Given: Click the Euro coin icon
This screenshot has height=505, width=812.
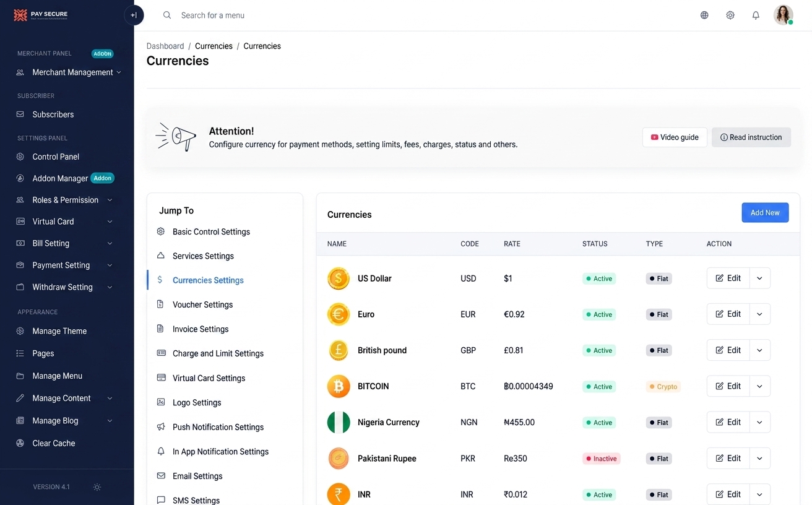Looking at the screenshot, I should click(339, 314).
